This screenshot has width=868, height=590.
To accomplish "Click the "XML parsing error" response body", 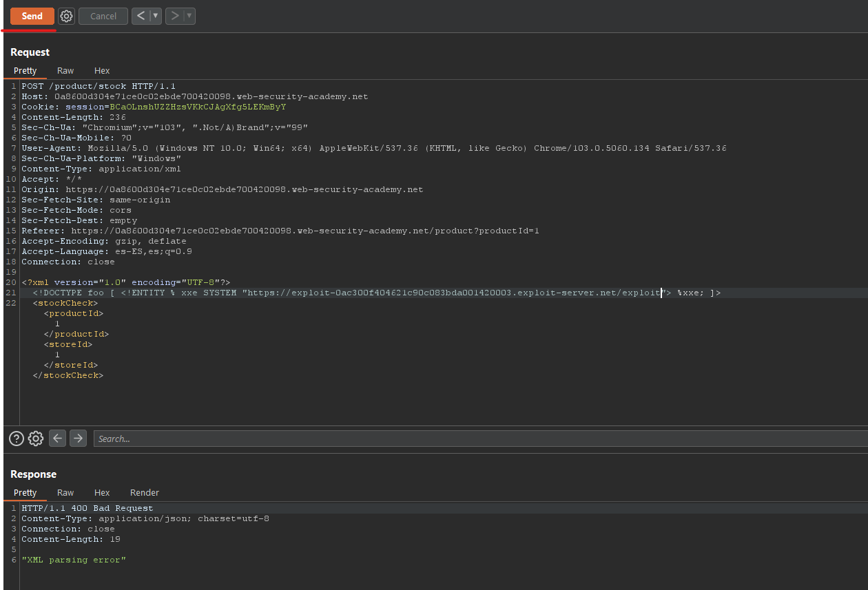I will point(74,560).
